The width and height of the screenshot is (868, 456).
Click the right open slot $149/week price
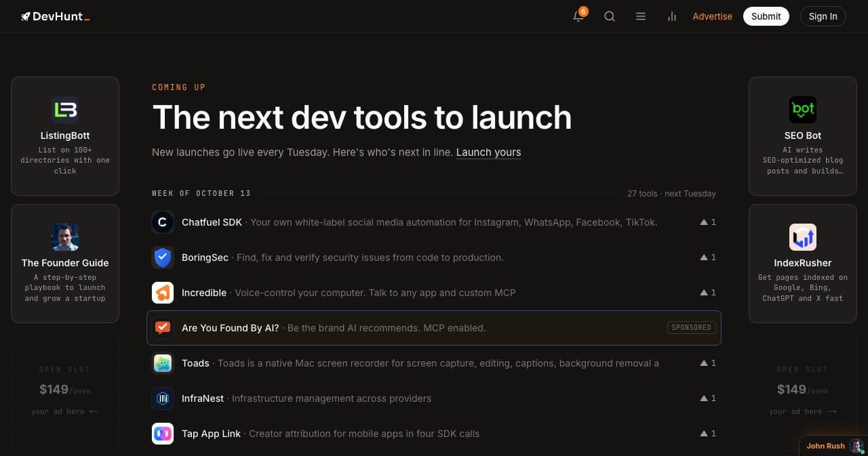(803, 390)
